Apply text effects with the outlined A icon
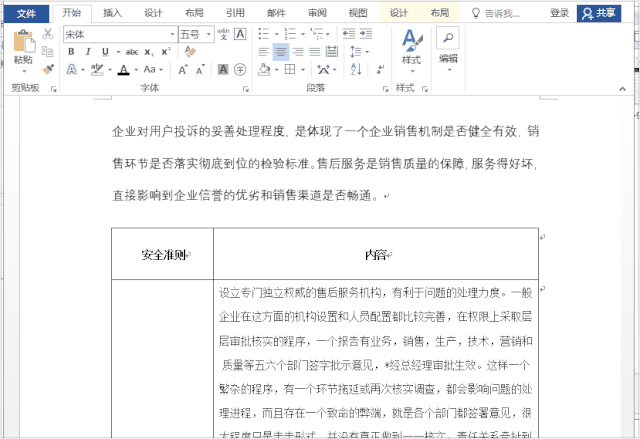The image size is (640, 439). click(72, 69)
